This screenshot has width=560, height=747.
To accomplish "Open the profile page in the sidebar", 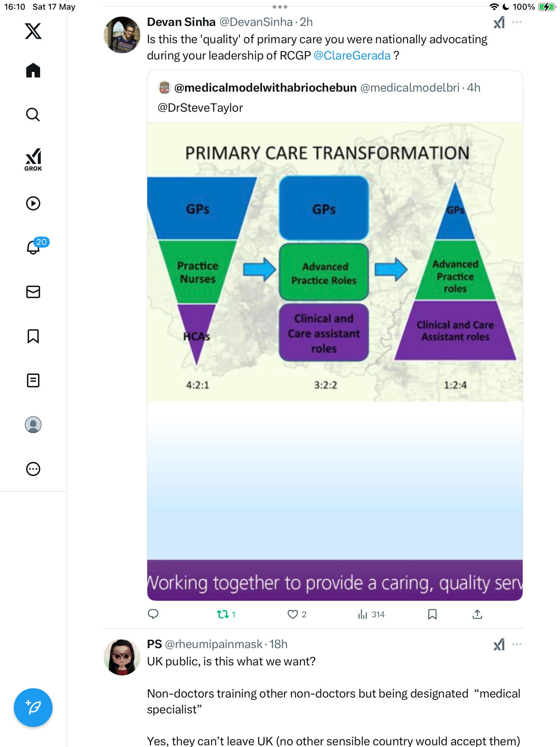I will 33,425.
